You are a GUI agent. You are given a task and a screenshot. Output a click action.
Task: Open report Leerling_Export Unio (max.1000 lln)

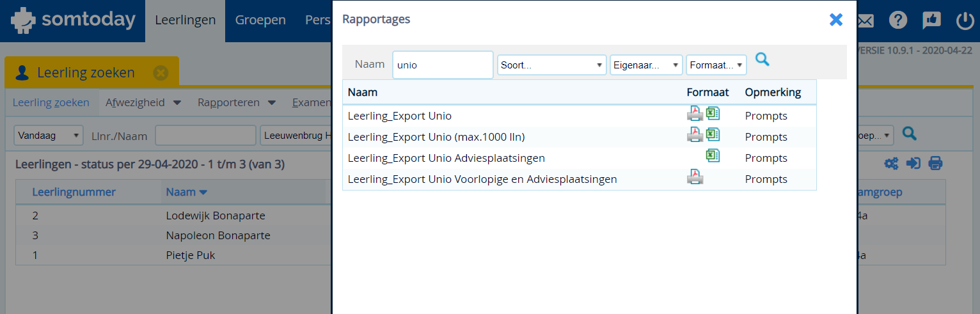point(436,137)
